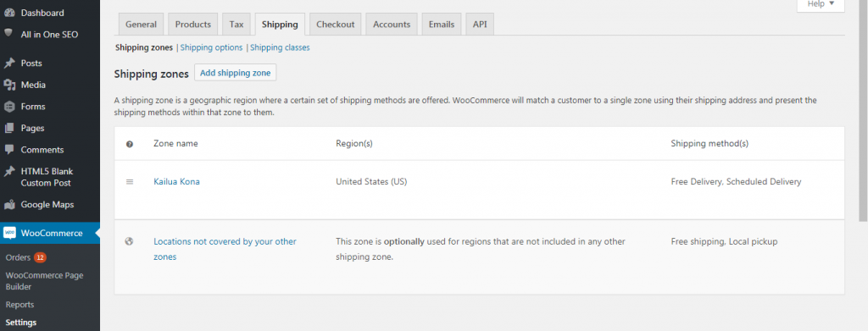This screenshot has height=331, width=868.
Task: Open the Media menu
Action: (x=33, y=85)
